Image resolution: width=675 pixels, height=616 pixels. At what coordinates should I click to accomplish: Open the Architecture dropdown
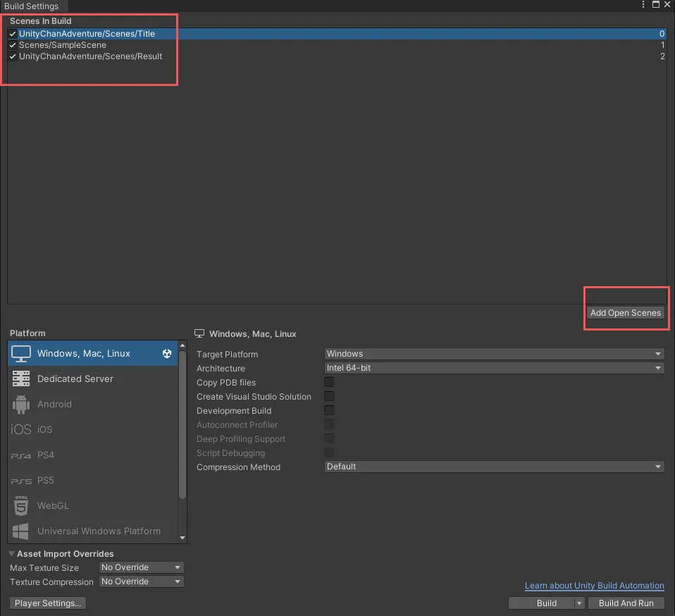tap(494, 368)
